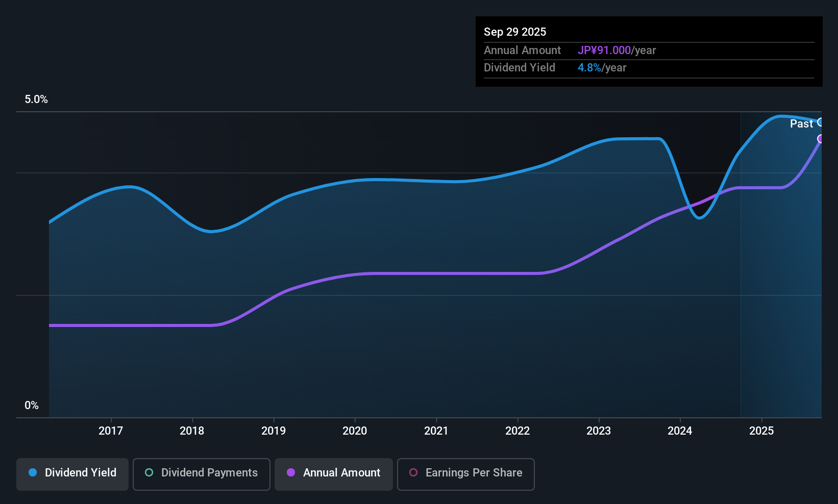Enable the Dividend Payments legend series
This screenshot has height=504, width=838.
(202, 473)
